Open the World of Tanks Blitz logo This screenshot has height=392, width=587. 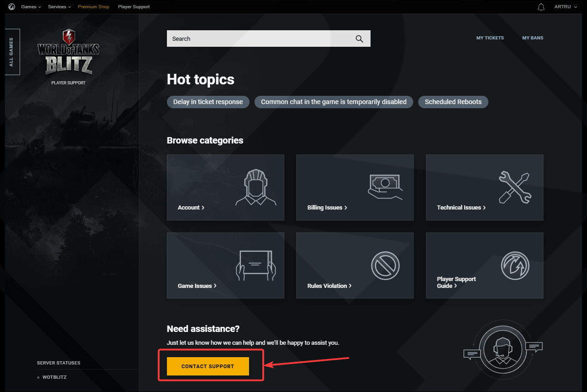coord(68,52)
